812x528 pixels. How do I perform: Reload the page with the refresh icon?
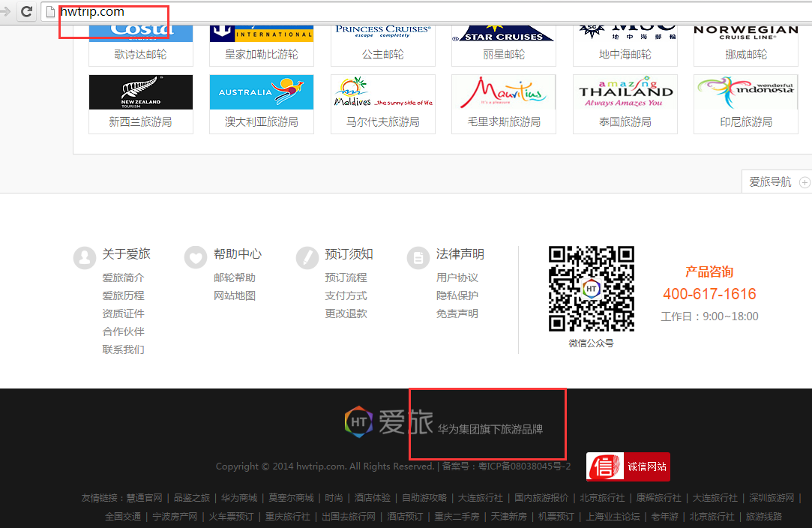coord(27,11)
